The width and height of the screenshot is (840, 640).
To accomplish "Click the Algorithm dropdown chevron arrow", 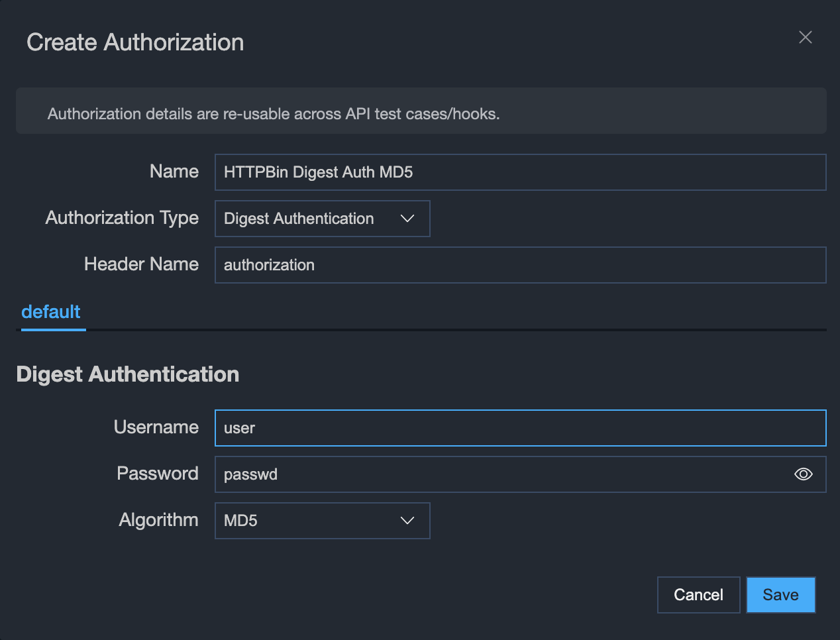I will [x=407, y=521].
